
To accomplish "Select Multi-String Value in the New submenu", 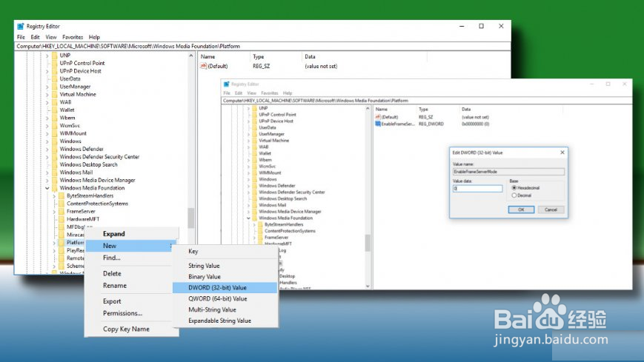I will click(225, 309).
